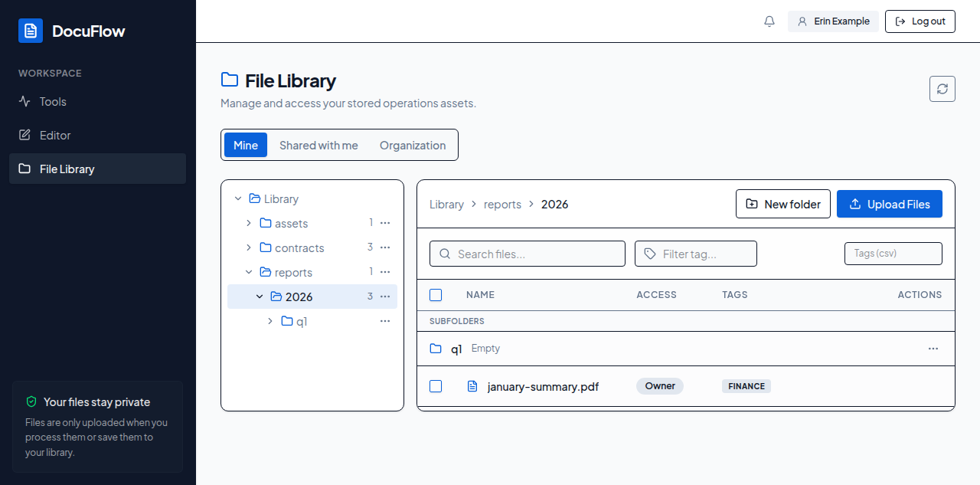Click the Log out button
The image size is (980, 485).
point(920,21)
